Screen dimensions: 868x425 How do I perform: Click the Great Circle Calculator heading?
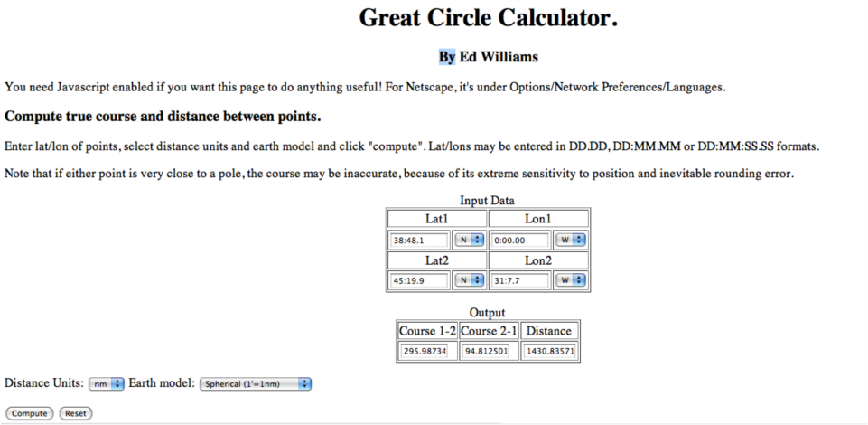[488, 18]
